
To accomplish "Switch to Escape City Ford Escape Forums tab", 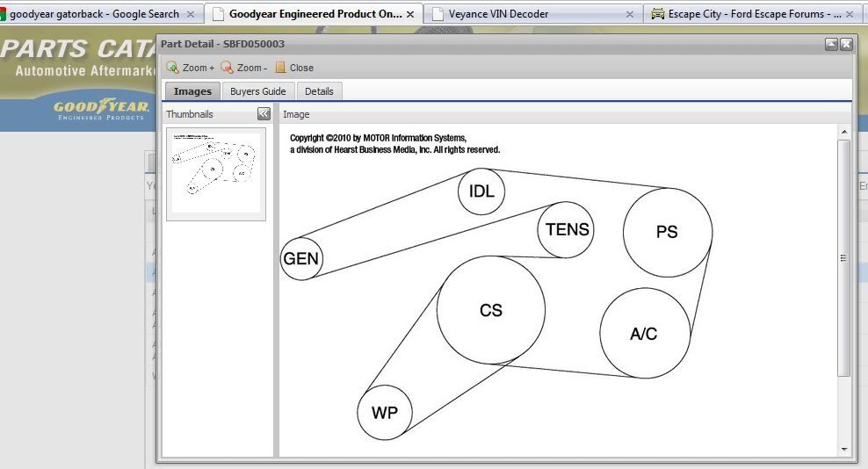I will 755,14.
